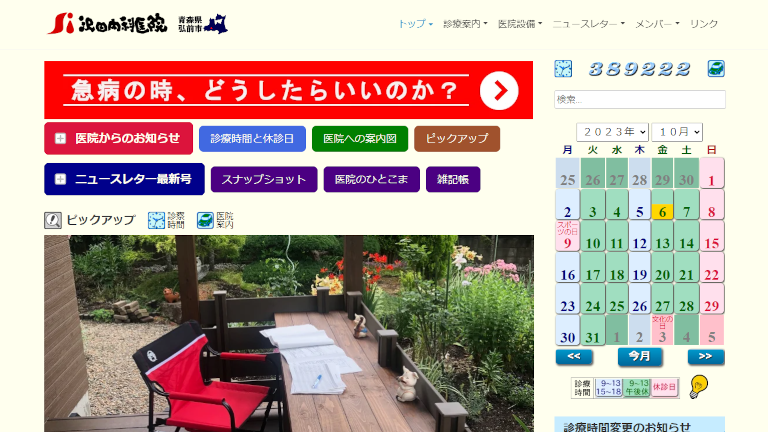This screenshot has height=432, width=768.
Task: Click the magnifier icon beside ピックアップ heading
Action: pos(53,220)
